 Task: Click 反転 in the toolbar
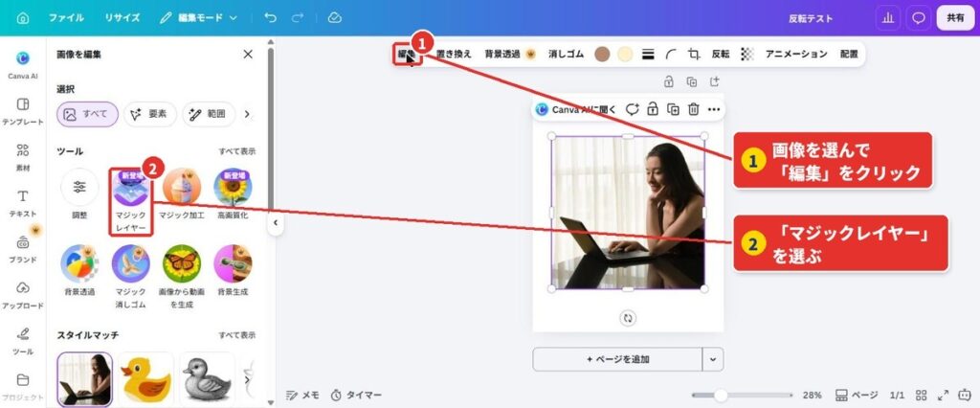[x=721, y=54]
